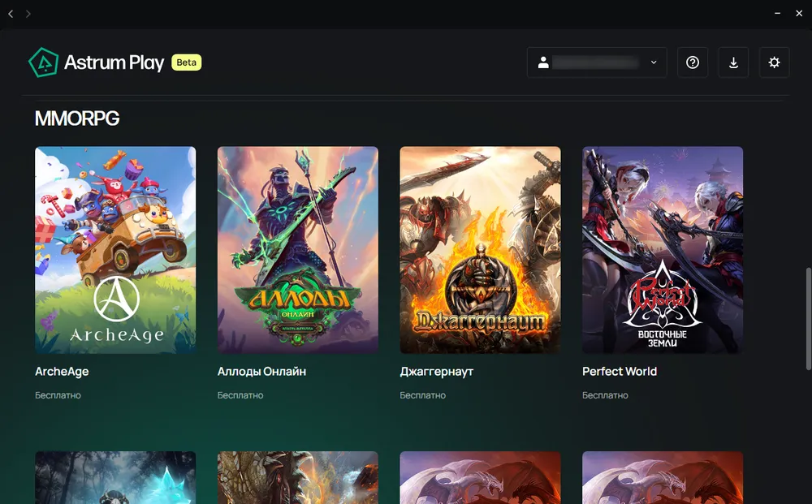This screenshot has width=812, height=504.
Task: Close the Astrum Play window
Action: point(799,14)
